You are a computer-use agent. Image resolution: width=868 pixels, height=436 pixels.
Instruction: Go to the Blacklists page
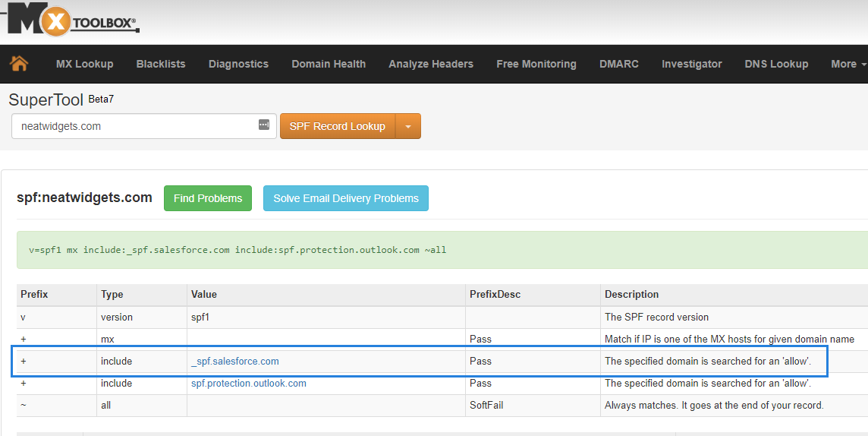(x=161, y=65)
